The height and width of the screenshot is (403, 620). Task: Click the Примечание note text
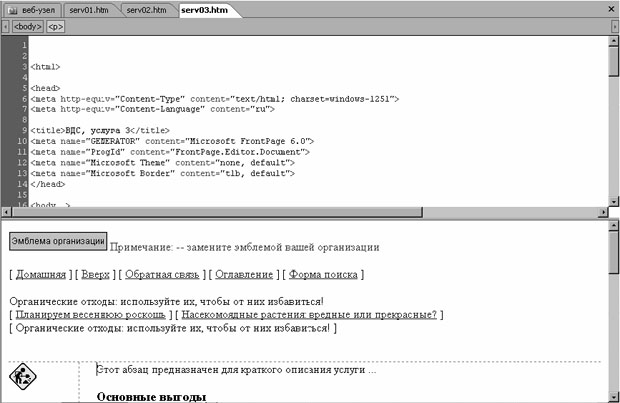(245, 248)
